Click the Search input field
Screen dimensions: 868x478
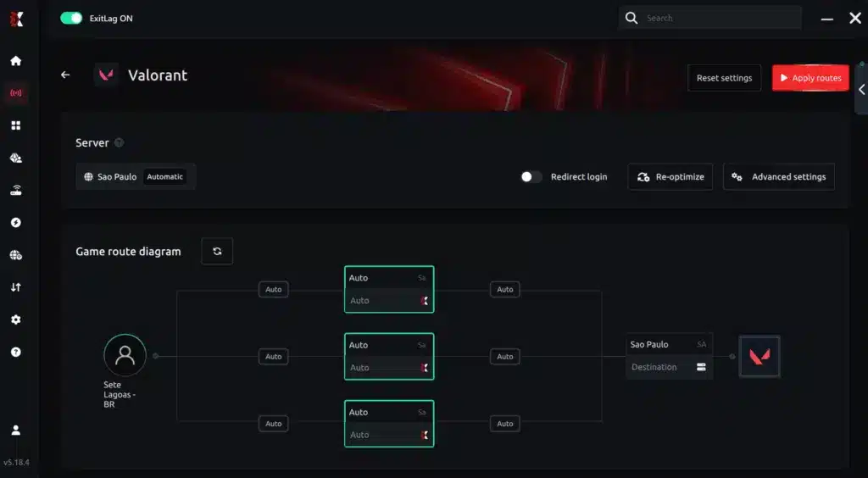pyautogui.click(x=710, y=19)
